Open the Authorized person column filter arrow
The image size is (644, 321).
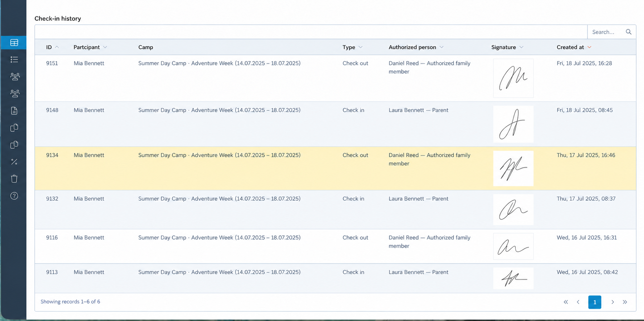click(441, 47)
